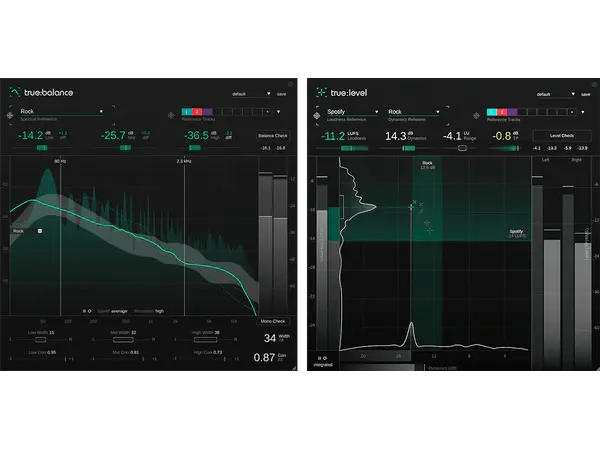Click the 2.3 kHz crossover line label
Viewport: 600px width, 450px height.
click(184, 161)
